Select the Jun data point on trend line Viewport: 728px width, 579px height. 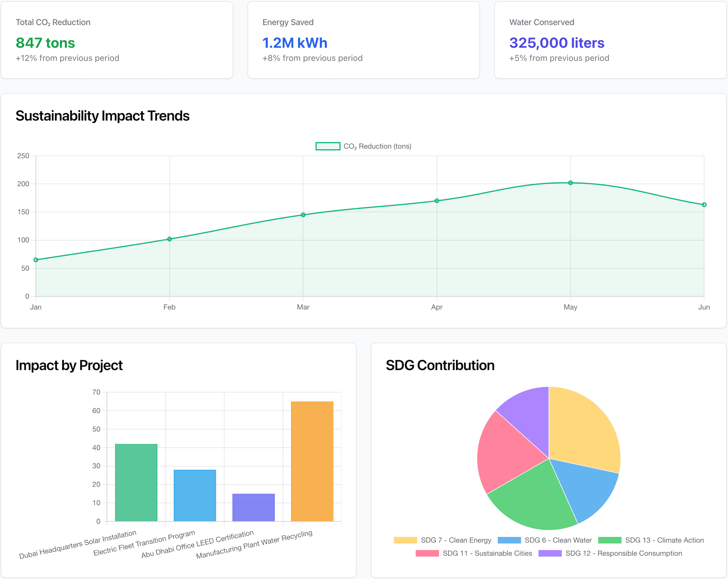[704, 204]
